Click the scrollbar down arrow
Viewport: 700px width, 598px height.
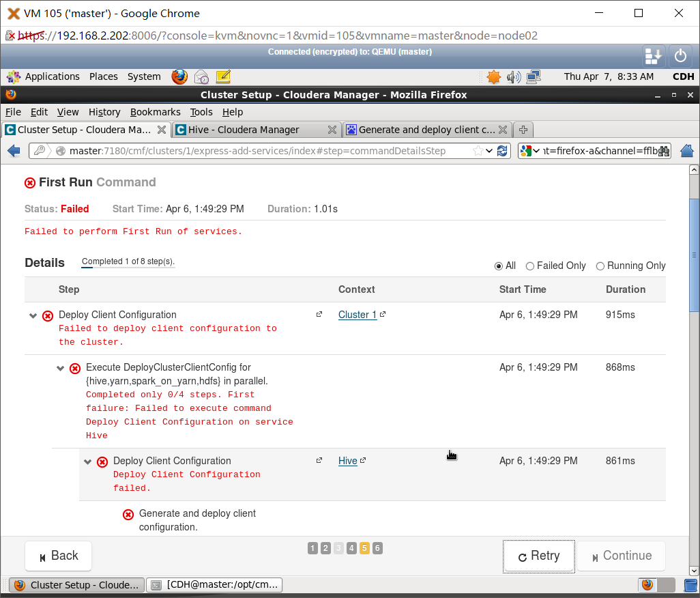tap(694, 571)
